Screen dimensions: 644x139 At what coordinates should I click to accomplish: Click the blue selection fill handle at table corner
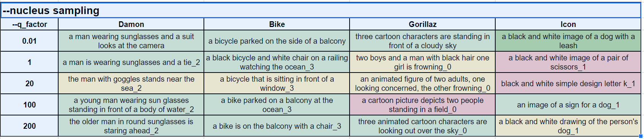tap(641, 136)
